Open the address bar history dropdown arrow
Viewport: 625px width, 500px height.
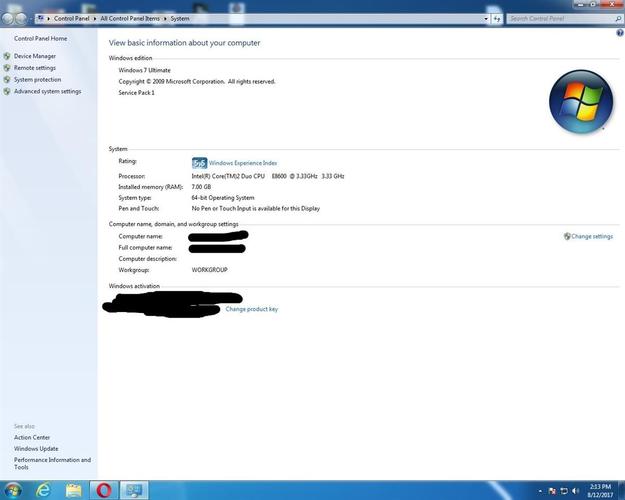(x=486, y=19)
